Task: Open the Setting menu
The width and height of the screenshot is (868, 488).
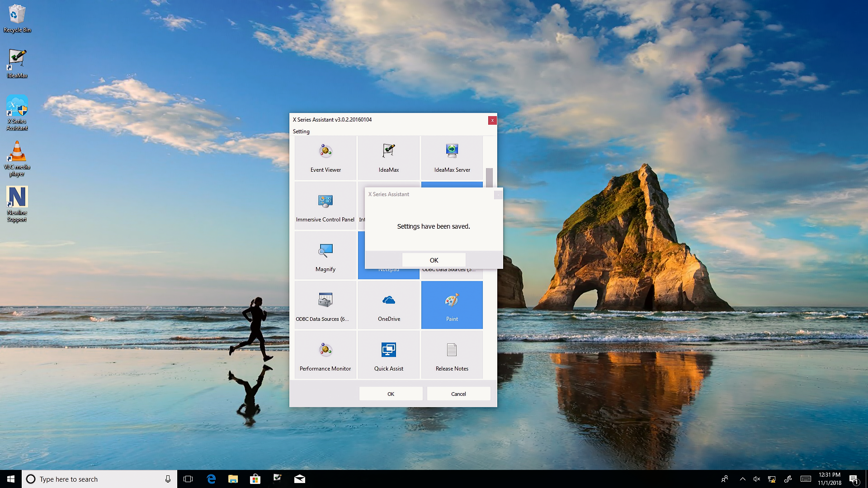Action: click(x=301, y=131)
